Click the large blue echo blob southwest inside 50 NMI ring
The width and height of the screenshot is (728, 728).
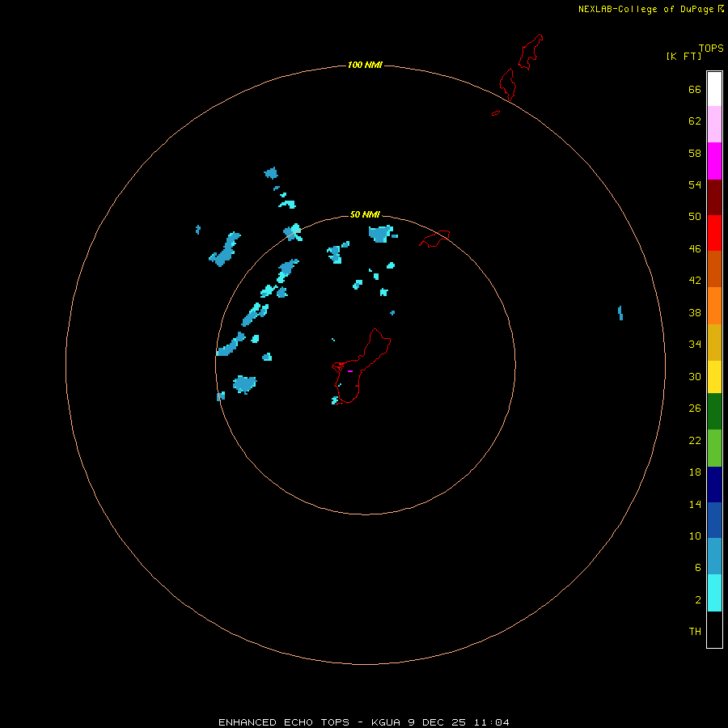coord(244,384)
